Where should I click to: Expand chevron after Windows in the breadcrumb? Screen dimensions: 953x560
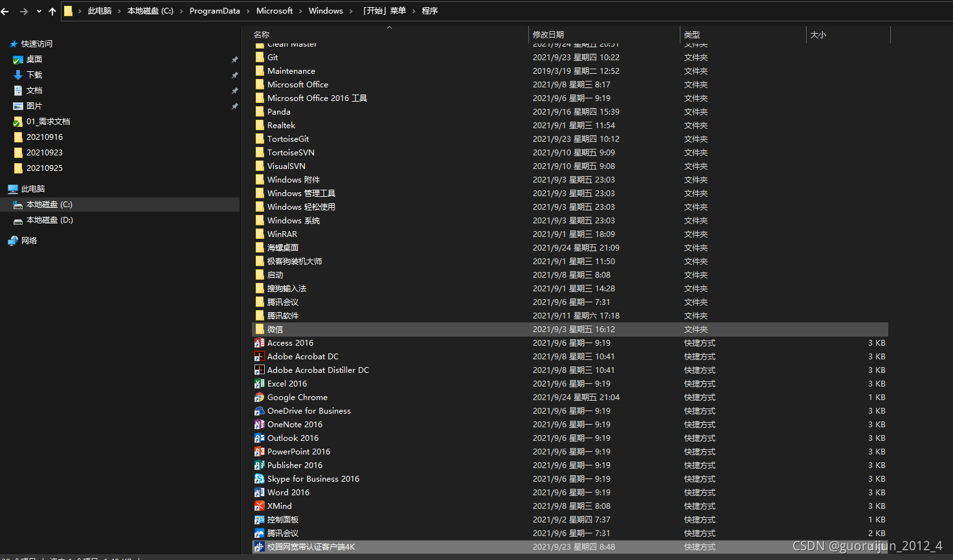pyautogui.click(x=352, y=11)
